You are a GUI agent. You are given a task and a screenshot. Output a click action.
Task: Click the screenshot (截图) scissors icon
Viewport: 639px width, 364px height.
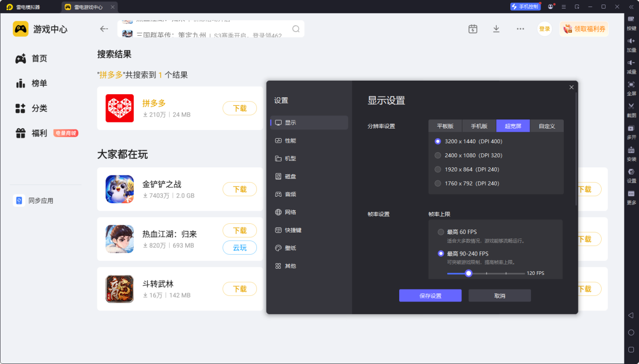(631, 106)
